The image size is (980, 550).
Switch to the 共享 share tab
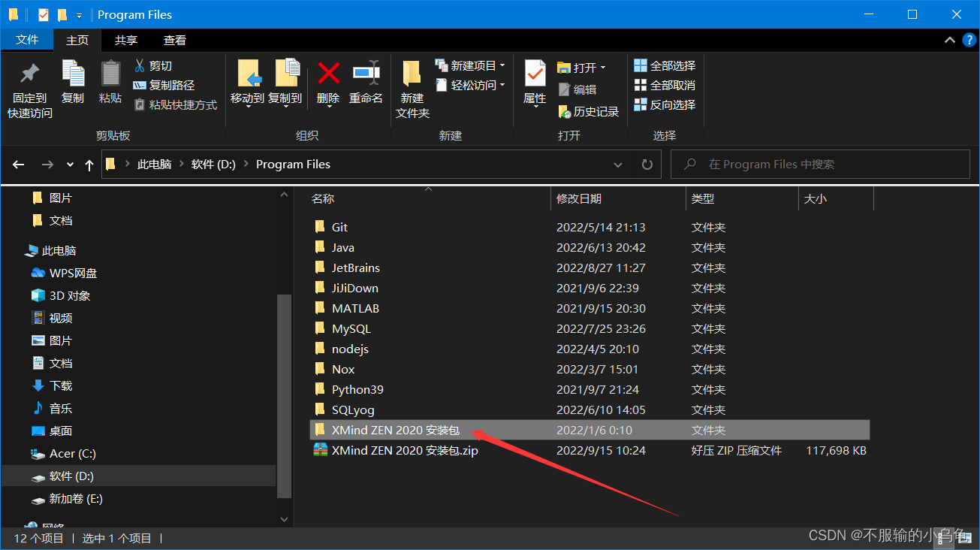point(126,41)
